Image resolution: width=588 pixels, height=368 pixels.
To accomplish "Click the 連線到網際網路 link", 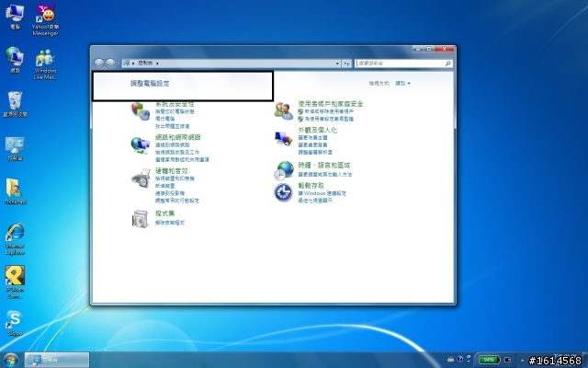I will 173,144.
